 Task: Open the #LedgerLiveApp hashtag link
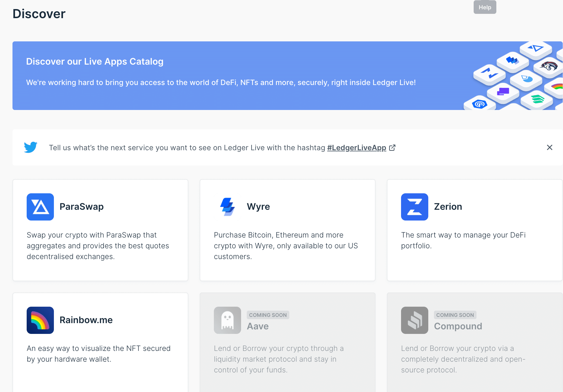[357, 148]
